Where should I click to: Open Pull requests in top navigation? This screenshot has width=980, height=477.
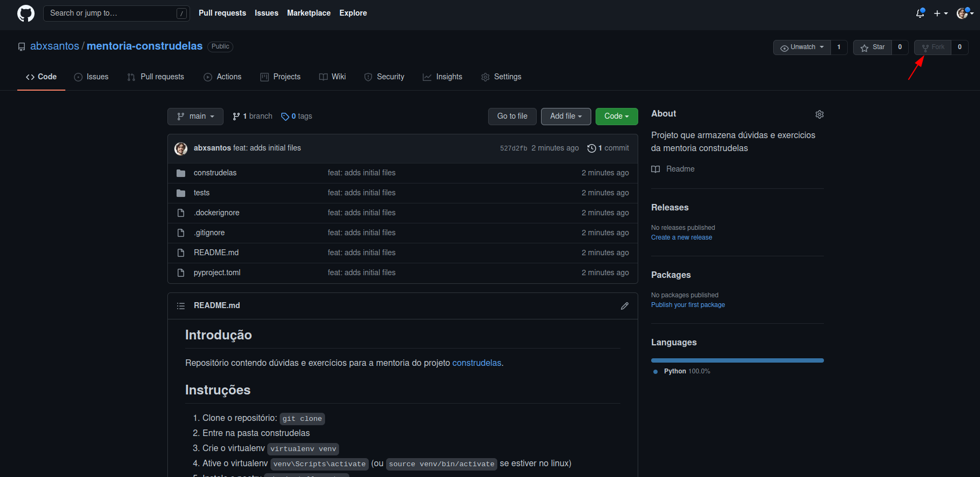tap(222, 13)
